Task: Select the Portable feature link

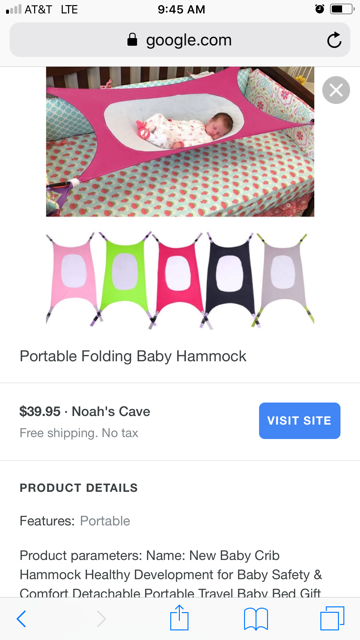Action: tap(105, 521)
